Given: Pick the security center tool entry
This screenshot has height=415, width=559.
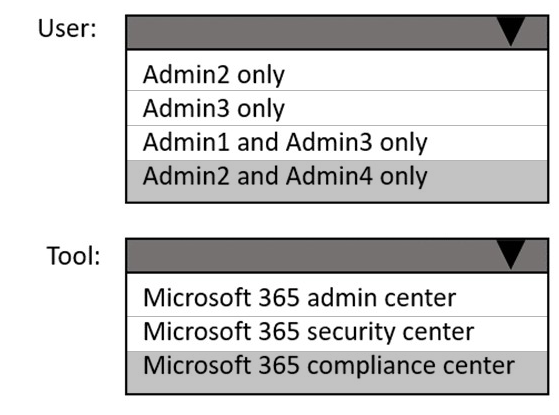Looking at the screenshot, I should 337,333.
